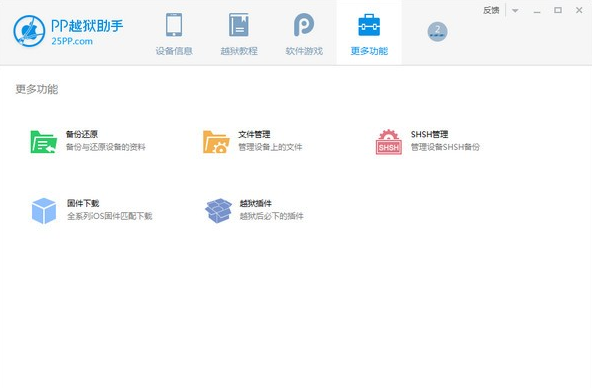Viewport: 592px width, 388px height.
Task: Select the 更多功能 toolbox icon
Action: [x=369, y=25]
